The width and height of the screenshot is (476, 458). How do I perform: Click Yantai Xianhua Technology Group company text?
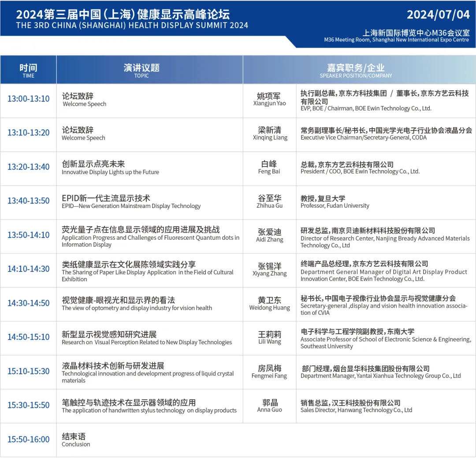click(380, 372)
